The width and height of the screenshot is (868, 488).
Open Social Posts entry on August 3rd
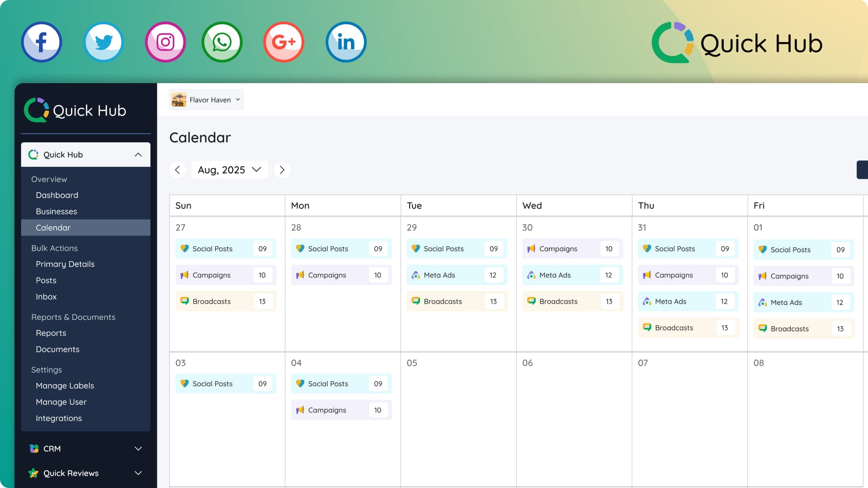[225, 384]
